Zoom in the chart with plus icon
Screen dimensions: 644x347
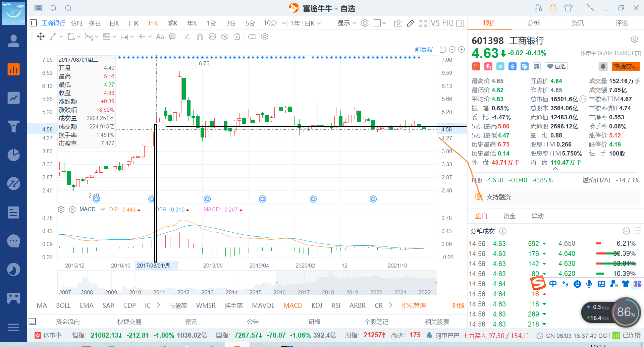pos(462,50)
